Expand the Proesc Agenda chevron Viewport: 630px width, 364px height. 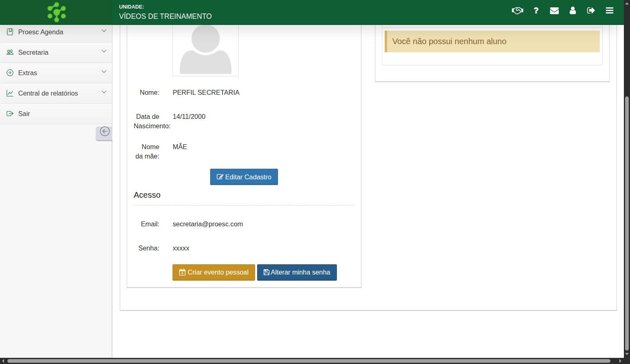pyautogui.click(x=104, y=31)
